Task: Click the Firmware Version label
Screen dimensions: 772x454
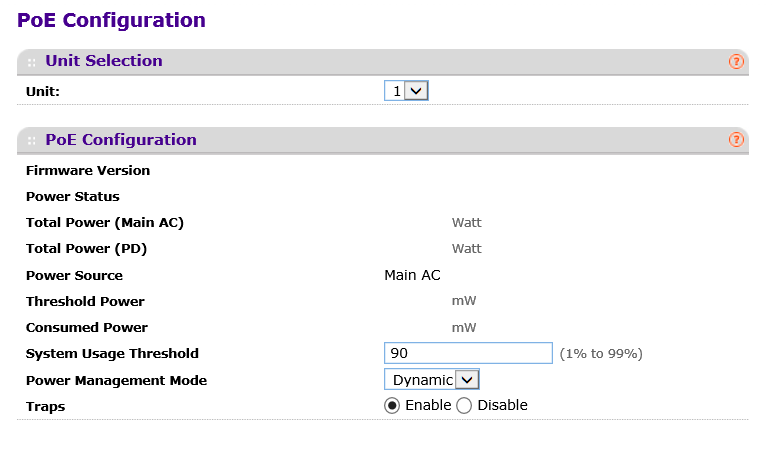Action: [88, 171]
